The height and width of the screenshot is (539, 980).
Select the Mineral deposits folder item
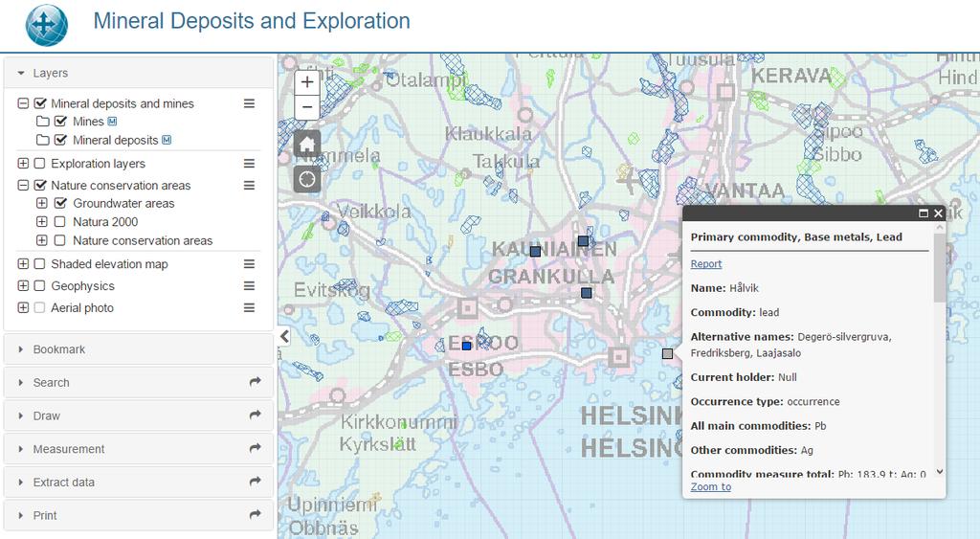pos(42,140)
